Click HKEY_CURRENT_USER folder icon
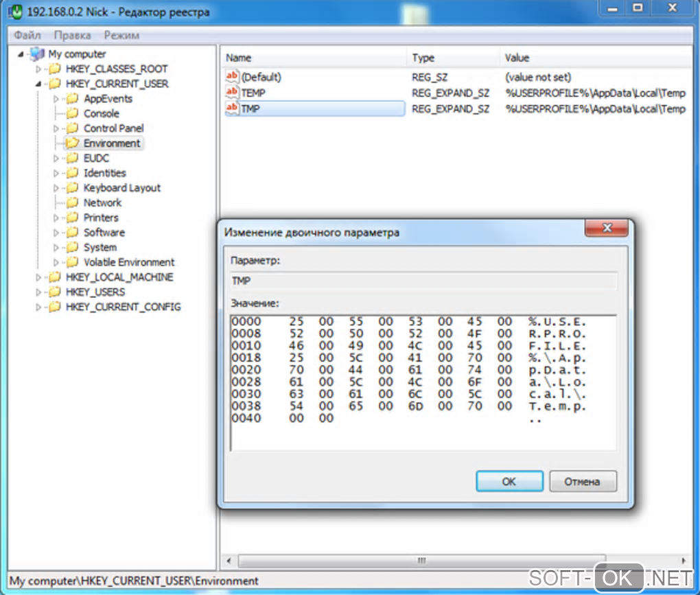The image size is (700, 595). [54, 84]
